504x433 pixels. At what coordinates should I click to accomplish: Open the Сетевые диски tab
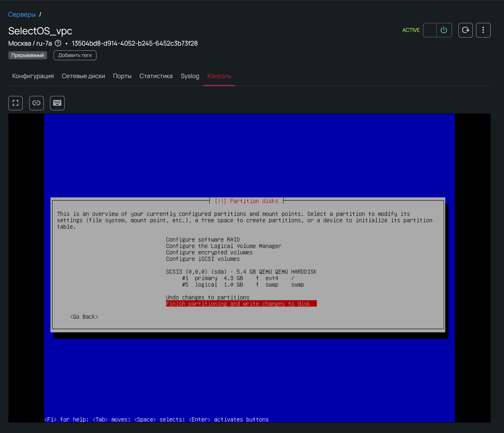(x=83, y=76)
